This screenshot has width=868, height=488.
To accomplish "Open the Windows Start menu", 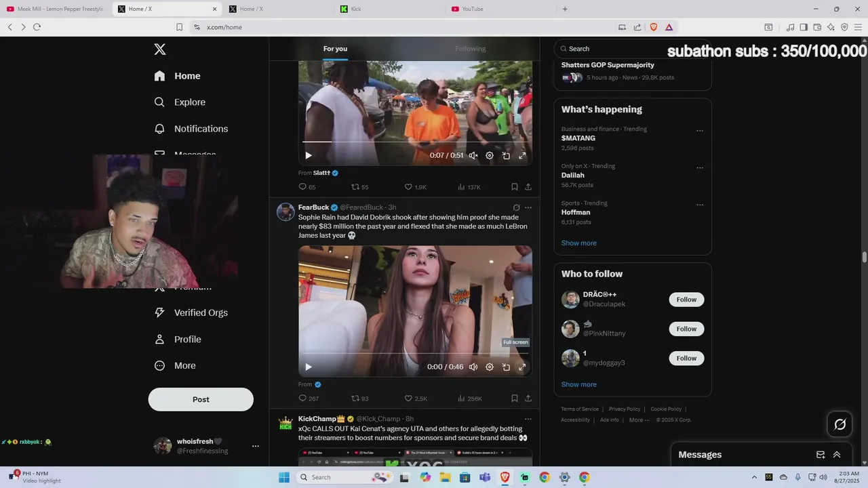I will [x=284, y=477].
